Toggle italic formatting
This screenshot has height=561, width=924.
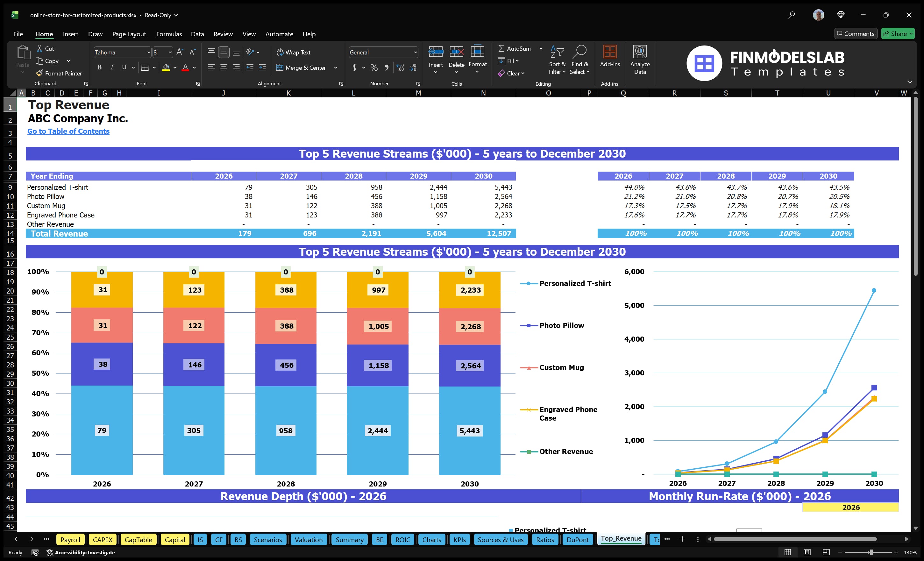click(x=111, y=67)
